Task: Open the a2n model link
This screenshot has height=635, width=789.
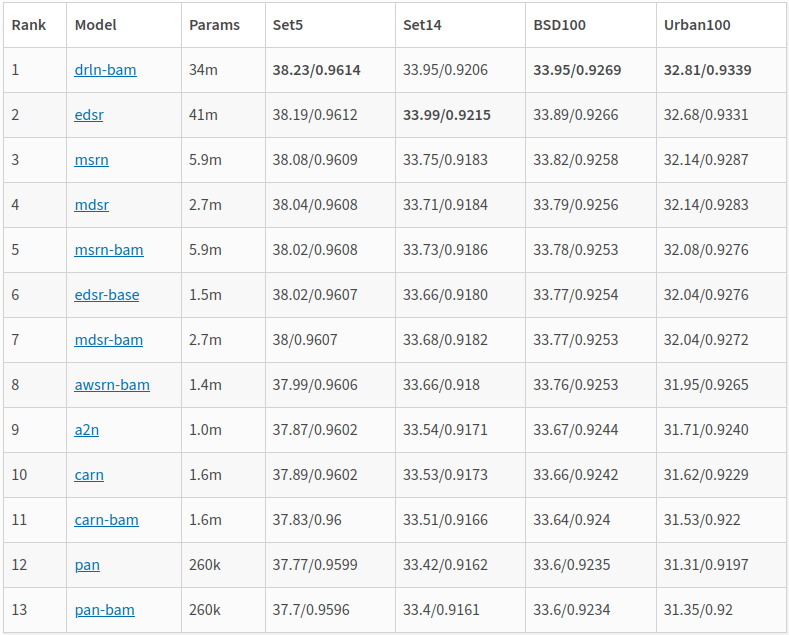Action: pos(87,430)
